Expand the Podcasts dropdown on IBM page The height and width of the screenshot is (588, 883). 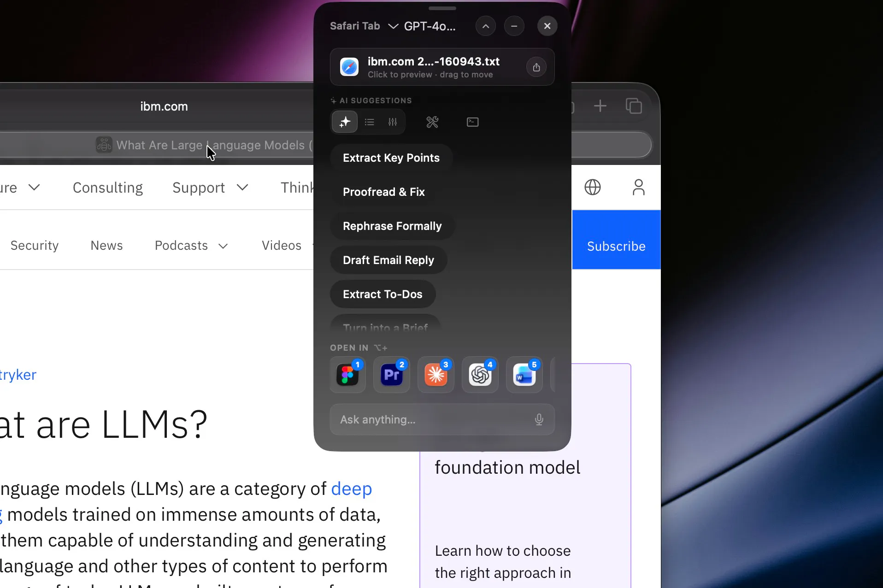pos(191,246)
